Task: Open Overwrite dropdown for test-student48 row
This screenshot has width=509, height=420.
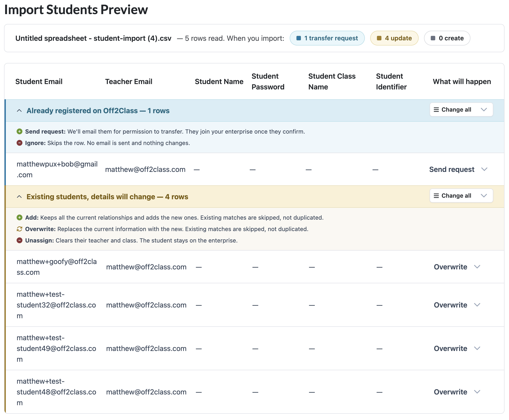Action: coord(457,392)
